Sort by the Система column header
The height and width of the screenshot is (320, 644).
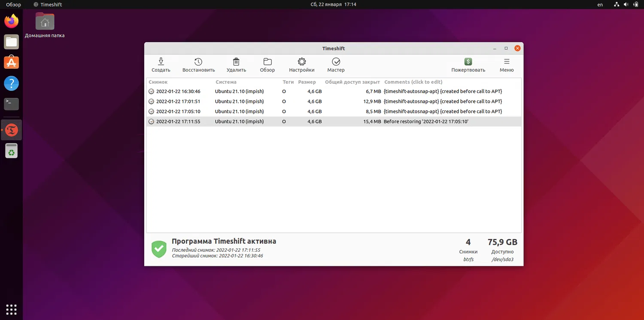(x=226, y=82)
